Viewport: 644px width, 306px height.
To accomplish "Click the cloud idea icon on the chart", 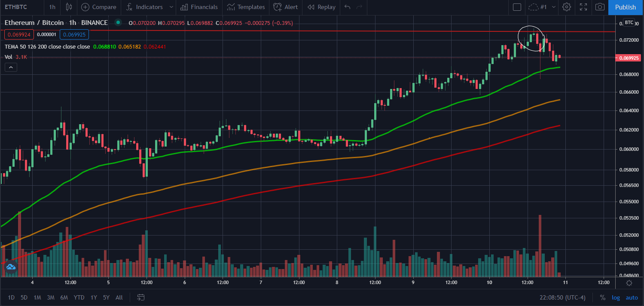I will [x=11, y=267].
